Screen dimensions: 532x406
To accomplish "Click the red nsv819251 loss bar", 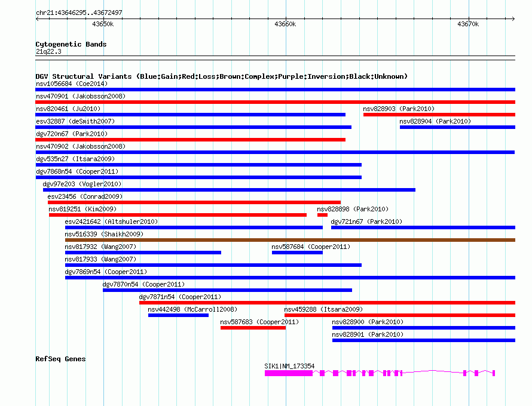I will coord(178,215).
